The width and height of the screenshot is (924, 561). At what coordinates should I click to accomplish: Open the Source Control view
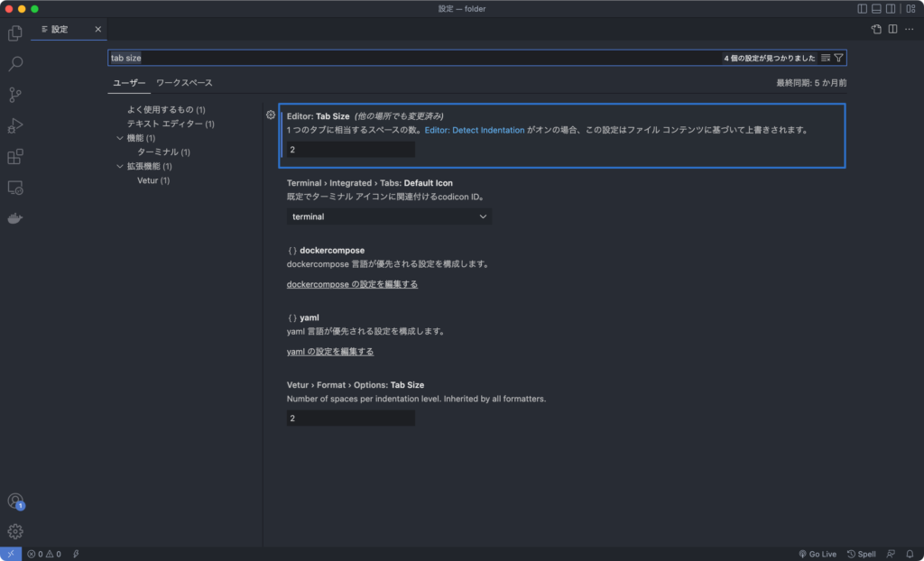tap(14, 94)
